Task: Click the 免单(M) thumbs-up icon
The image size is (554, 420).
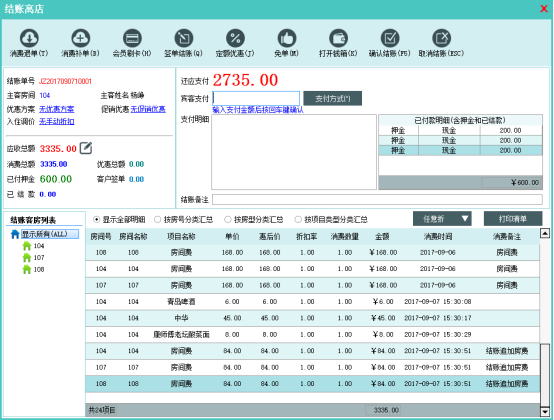Action: tap(287, 38)
